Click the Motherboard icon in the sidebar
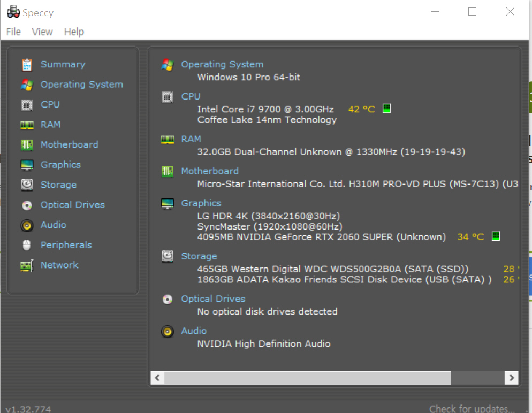Viewport: 532px width, 413px height. tap(27, 145)
